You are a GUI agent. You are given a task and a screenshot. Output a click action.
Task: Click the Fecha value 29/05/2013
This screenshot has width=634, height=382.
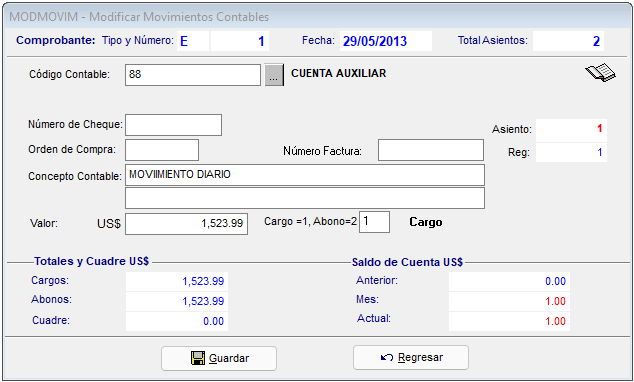click(x=386, y=41)
